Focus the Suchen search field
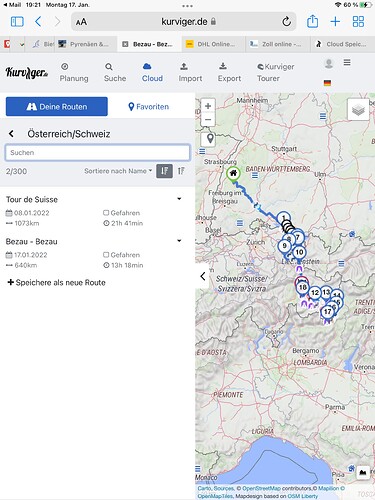The width and height of the screenshot is (375, 500). coord(98,153)
